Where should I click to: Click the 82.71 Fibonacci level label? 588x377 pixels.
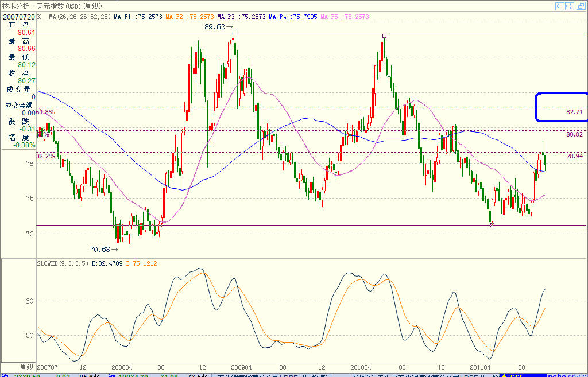[x=575, y=112]
